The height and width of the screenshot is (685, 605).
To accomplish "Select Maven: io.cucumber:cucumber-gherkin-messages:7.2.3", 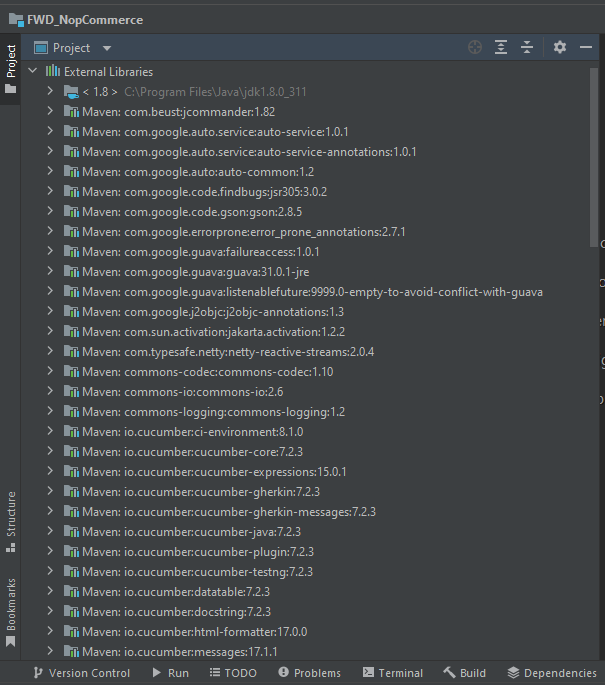I will [229, 512].
